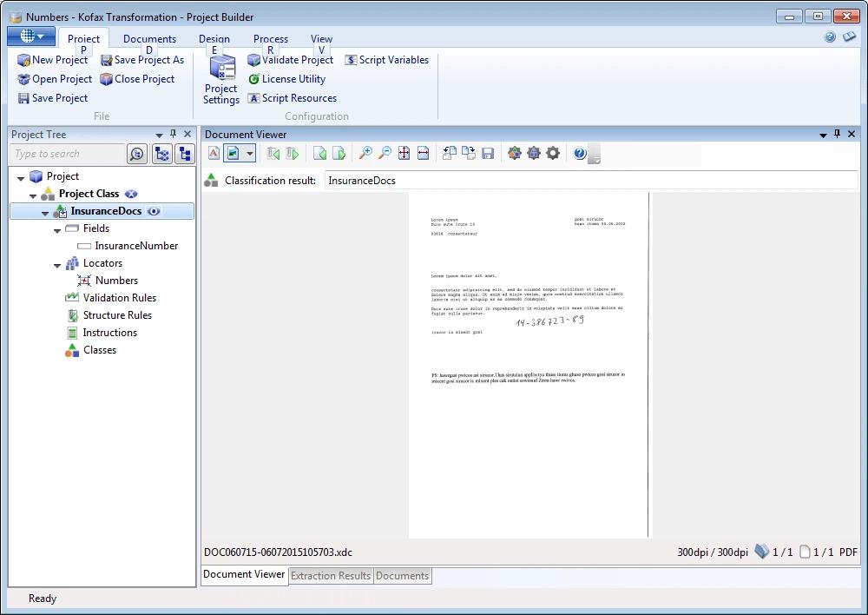This screenshot has height=615, width=868.
Task: Switch to the Documents ribbon tab
Action: point(149,39)
